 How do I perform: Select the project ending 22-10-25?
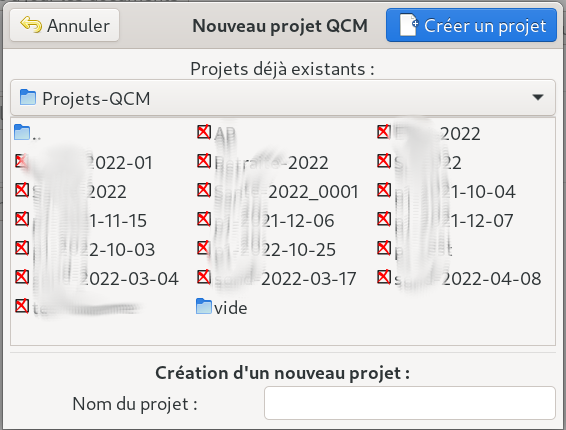pos(266,249)
